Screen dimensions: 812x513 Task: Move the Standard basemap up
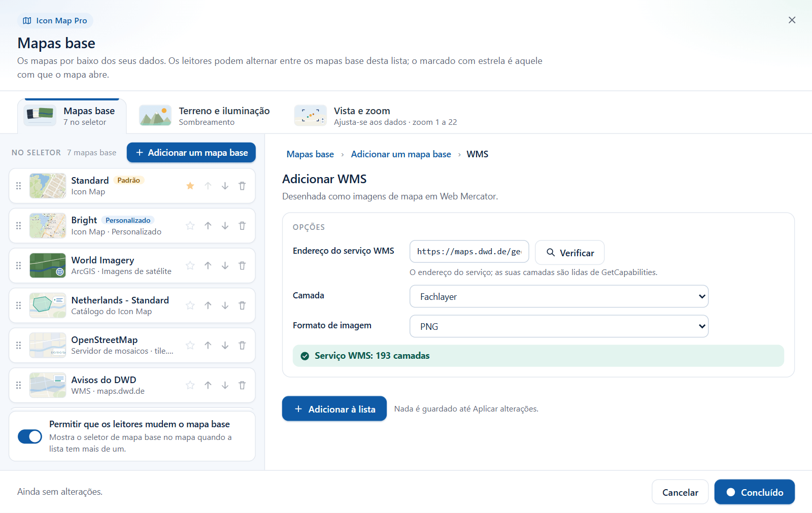click(208, 186)
